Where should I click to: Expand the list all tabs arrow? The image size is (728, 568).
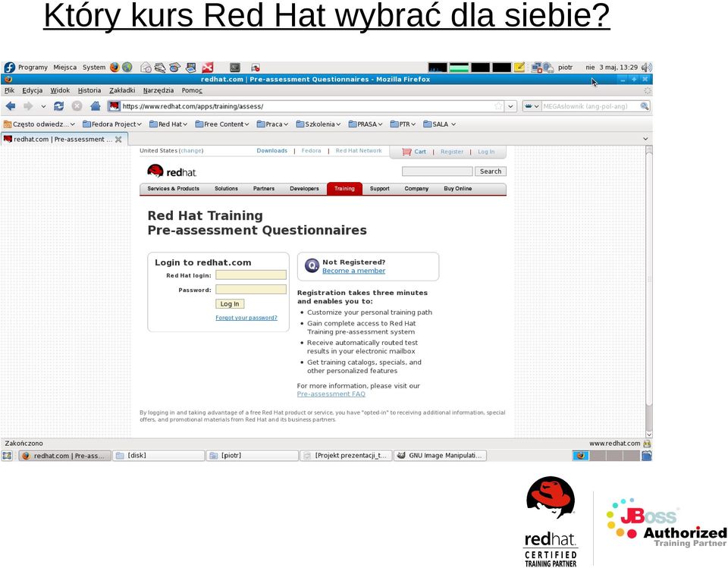click(x=645, y=139)
